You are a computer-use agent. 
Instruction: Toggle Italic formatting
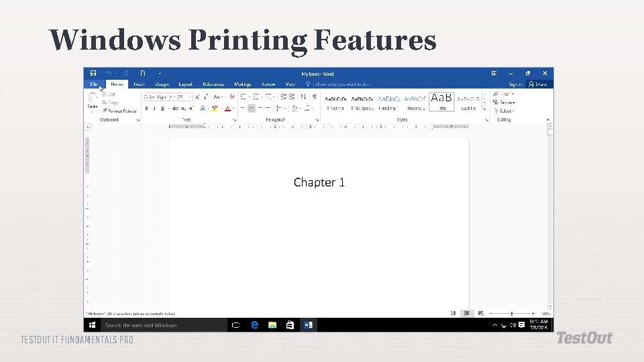point(154,109)
